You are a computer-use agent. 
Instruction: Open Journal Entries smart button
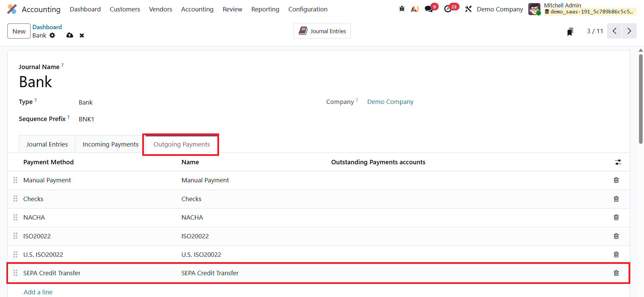322,31
